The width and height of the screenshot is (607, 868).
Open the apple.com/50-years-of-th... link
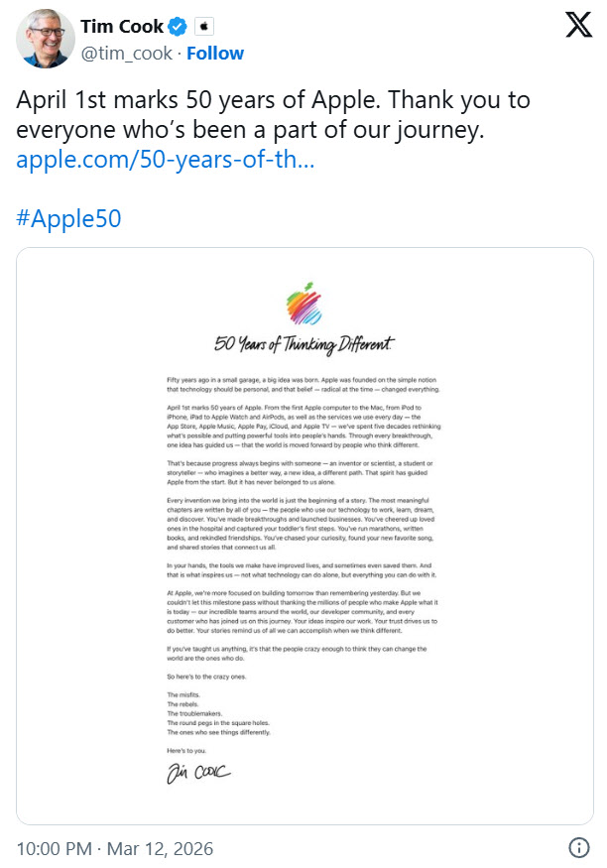tap(166, 159)
